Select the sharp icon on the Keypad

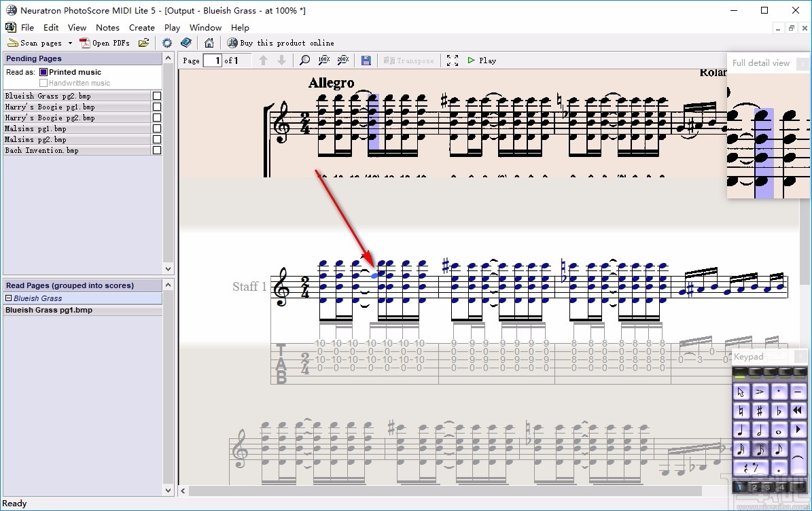click(760, 410)
